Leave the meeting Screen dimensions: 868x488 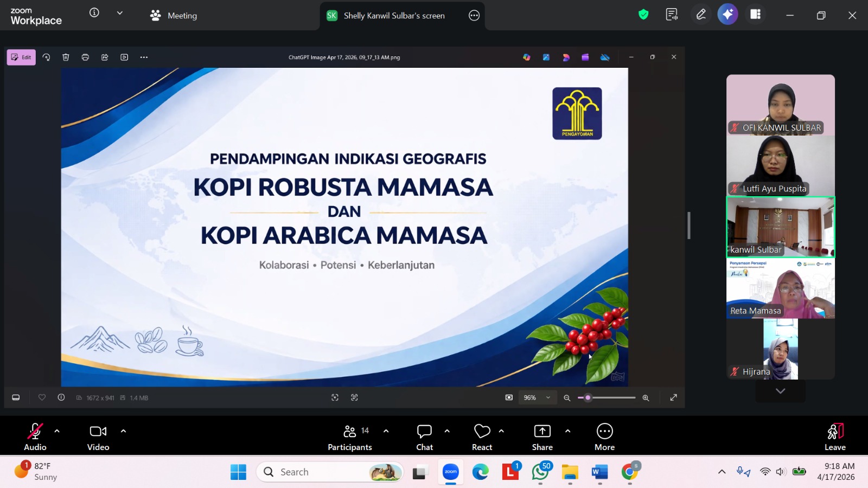point(835,436)
